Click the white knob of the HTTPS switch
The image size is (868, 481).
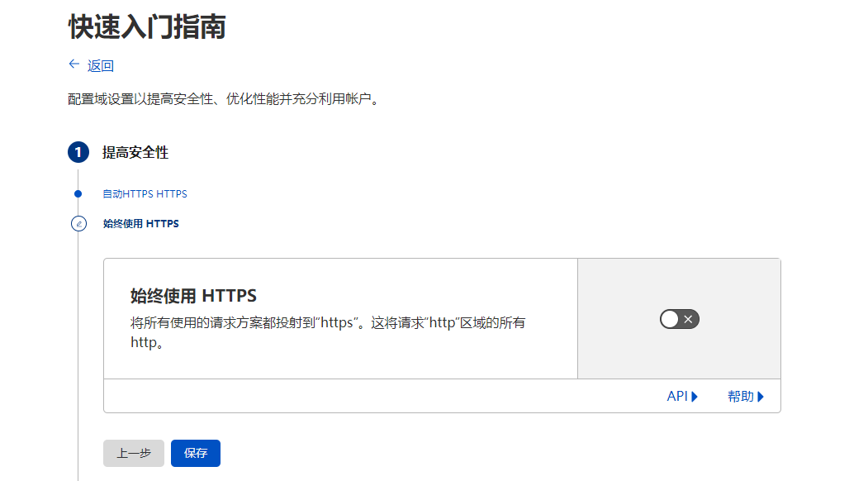pos(671,318)
